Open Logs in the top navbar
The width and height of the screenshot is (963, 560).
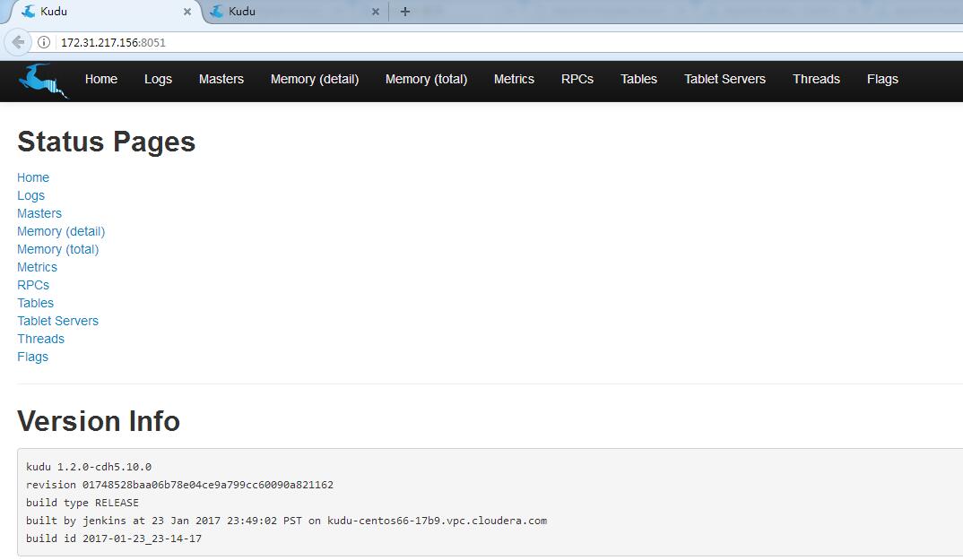point(158,79)
